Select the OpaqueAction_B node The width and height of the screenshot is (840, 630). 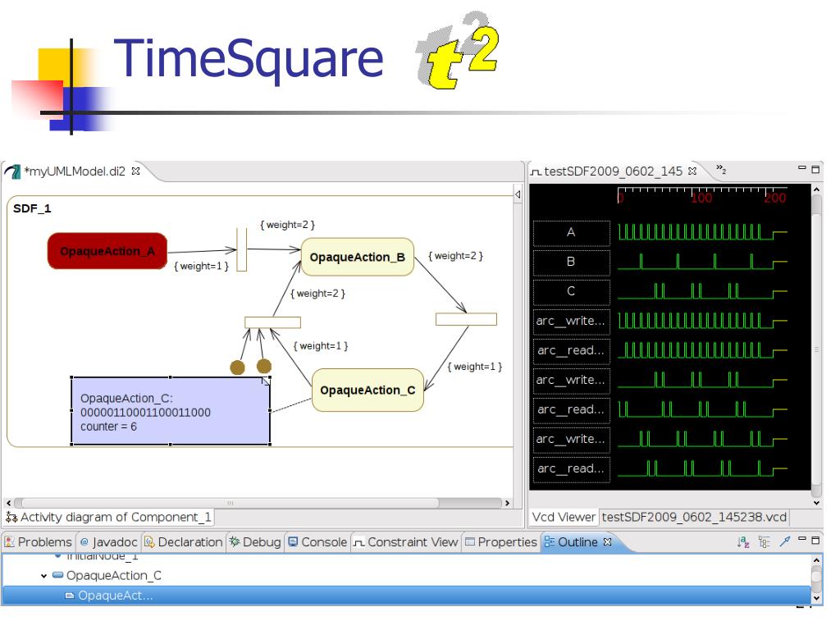pyautogui.click(x=358, y=257)
